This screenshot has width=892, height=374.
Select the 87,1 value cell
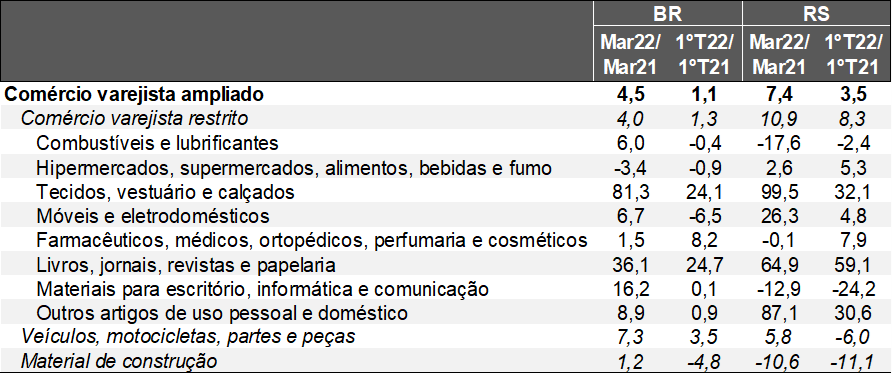[x=780, y=313]
